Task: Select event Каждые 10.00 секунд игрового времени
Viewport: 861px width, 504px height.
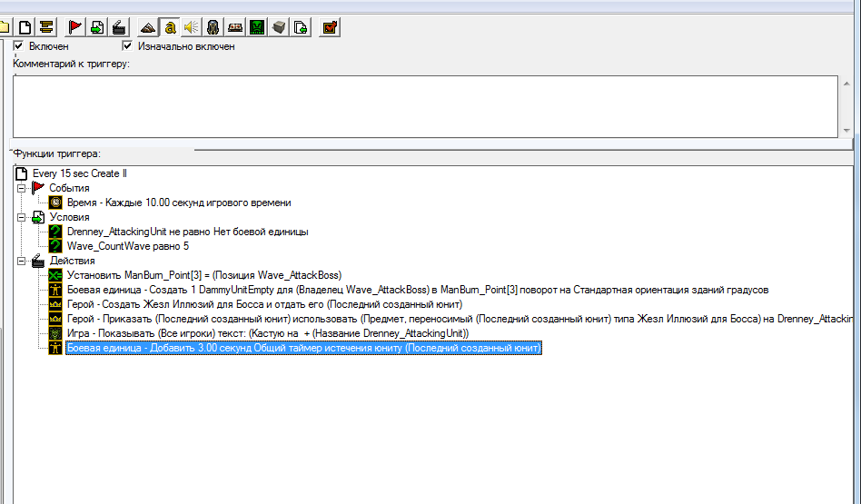Action: [179, 203]
